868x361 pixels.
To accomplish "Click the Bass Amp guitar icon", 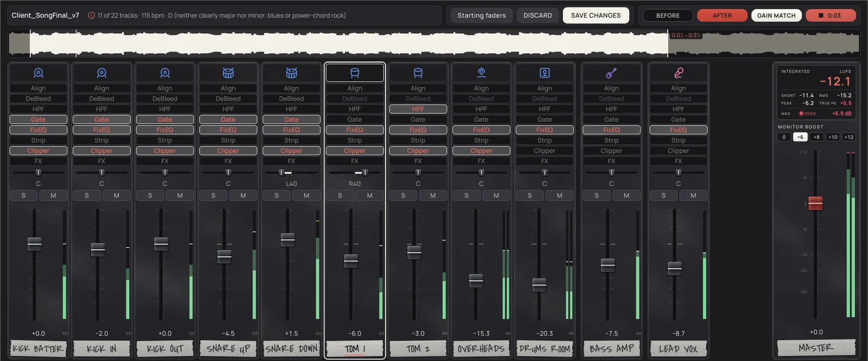I will click(611, 73).
